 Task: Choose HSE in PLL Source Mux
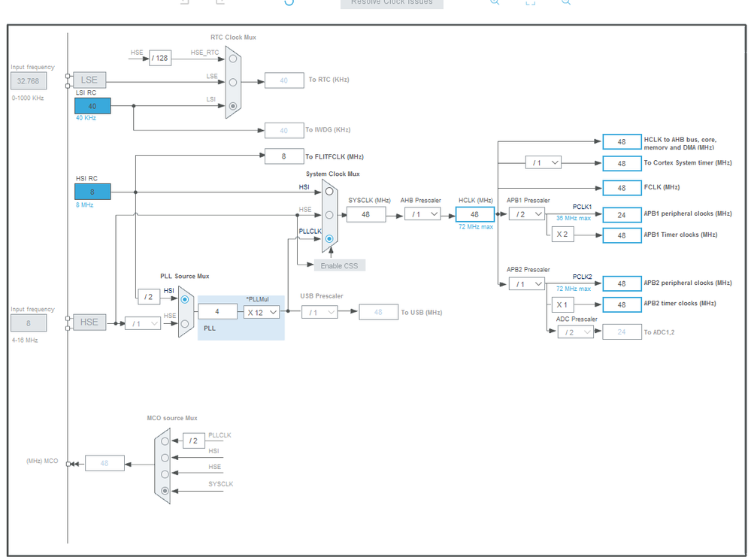coord(184,323)
